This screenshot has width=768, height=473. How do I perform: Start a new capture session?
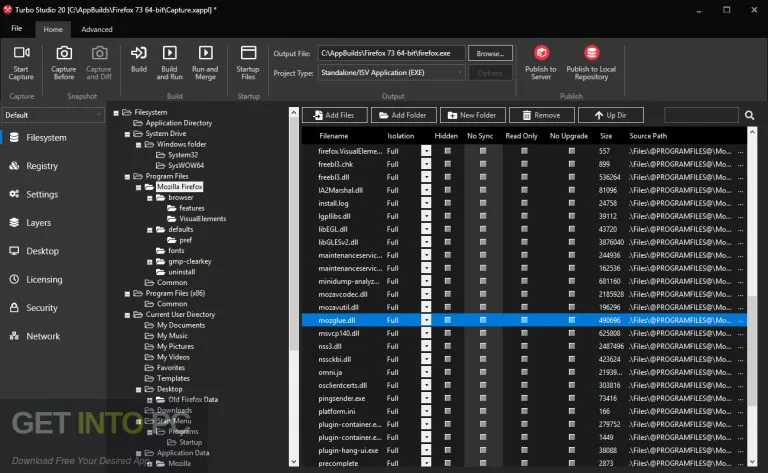(21, 63)
